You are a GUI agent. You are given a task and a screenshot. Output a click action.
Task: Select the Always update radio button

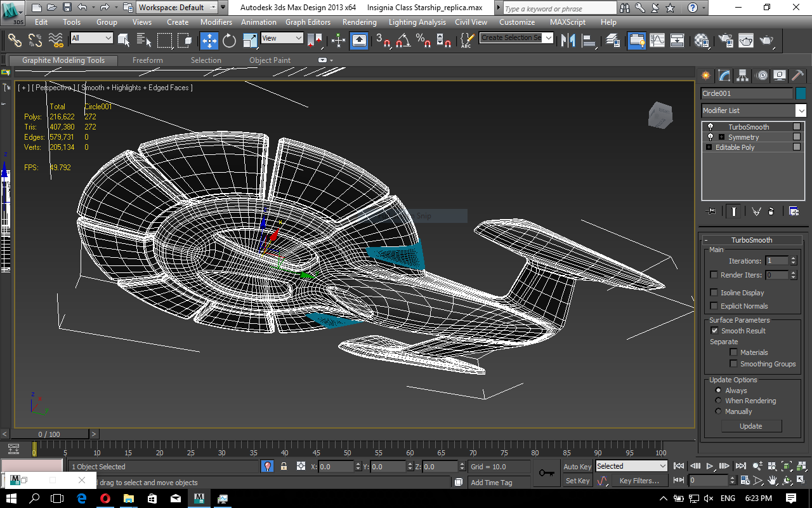pos(718,391)
